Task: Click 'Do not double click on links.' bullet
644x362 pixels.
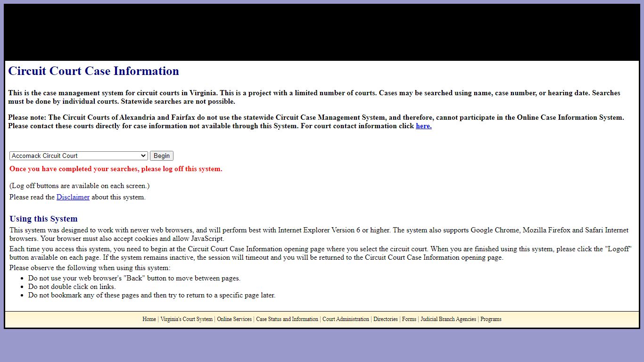Action: 72,287
